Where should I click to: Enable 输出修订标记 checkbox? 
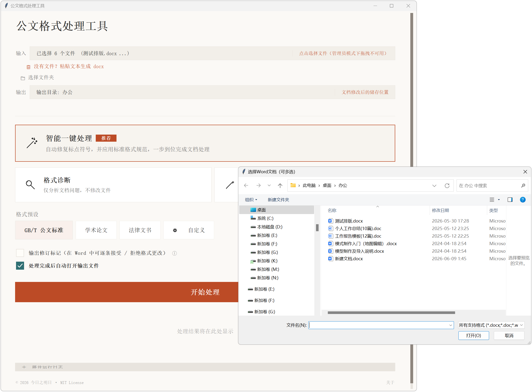coord(20,253)
